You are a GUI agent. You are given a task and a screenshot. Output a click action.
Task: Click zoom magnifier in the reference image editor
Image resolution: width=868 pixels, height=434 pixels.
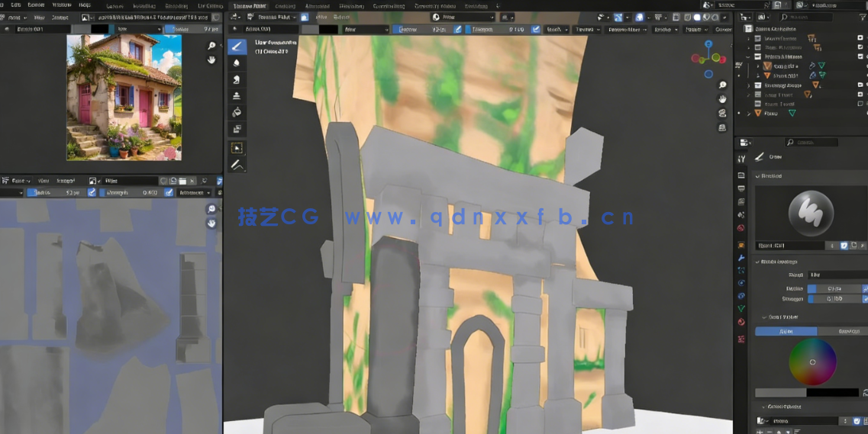(211, 46)
